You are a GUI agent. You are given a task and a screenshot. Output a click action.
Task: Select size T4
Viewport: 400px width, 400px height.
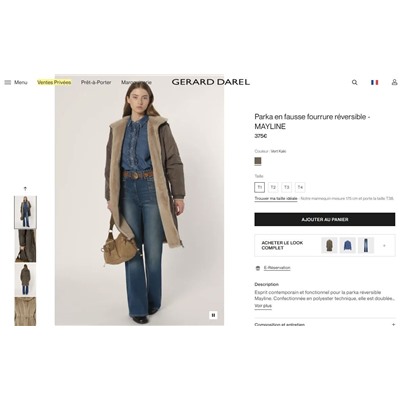(x=300, y=187)
